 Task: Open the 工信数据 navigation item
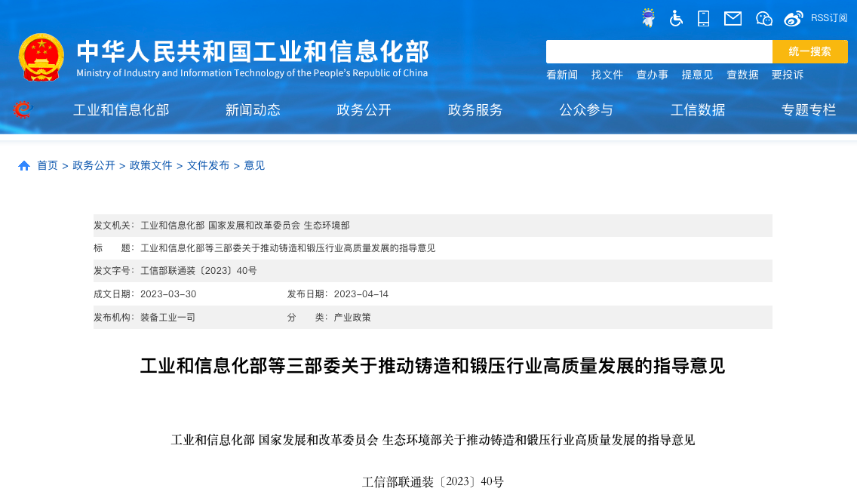click(x=698, y=110)
